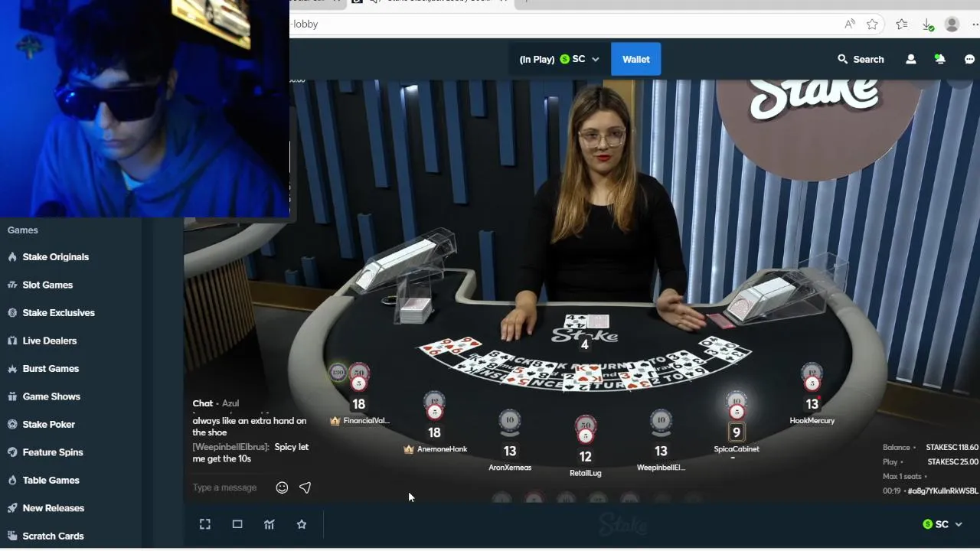
Task: Open browser downloads icon
Action: click(x=927, y=24)
